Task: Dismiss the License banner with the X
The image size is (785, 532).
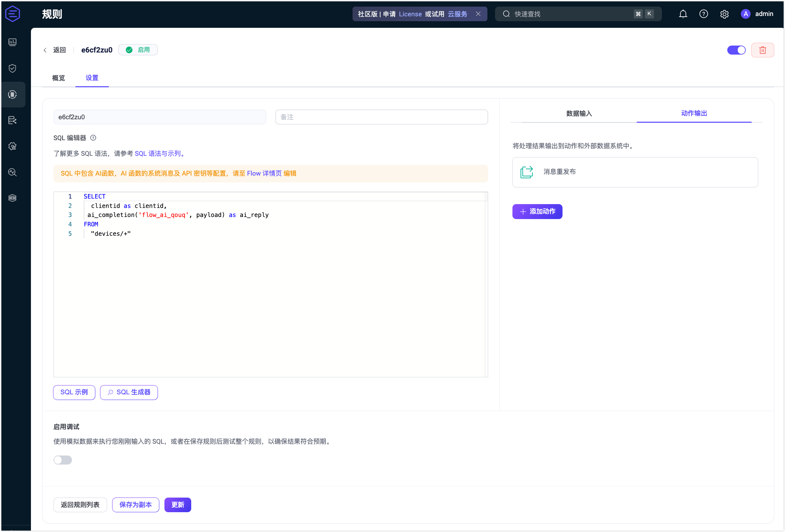Action: (478, 14)
